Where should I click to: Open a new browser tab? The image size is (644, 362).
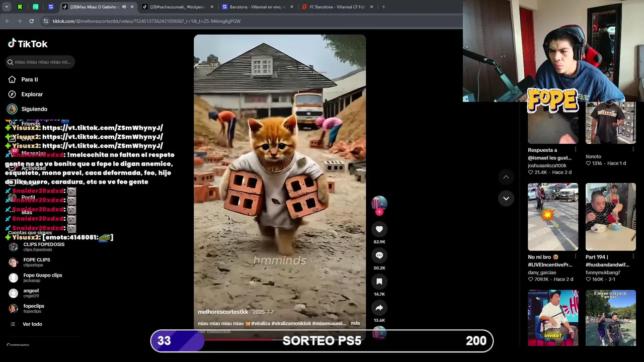383,7
